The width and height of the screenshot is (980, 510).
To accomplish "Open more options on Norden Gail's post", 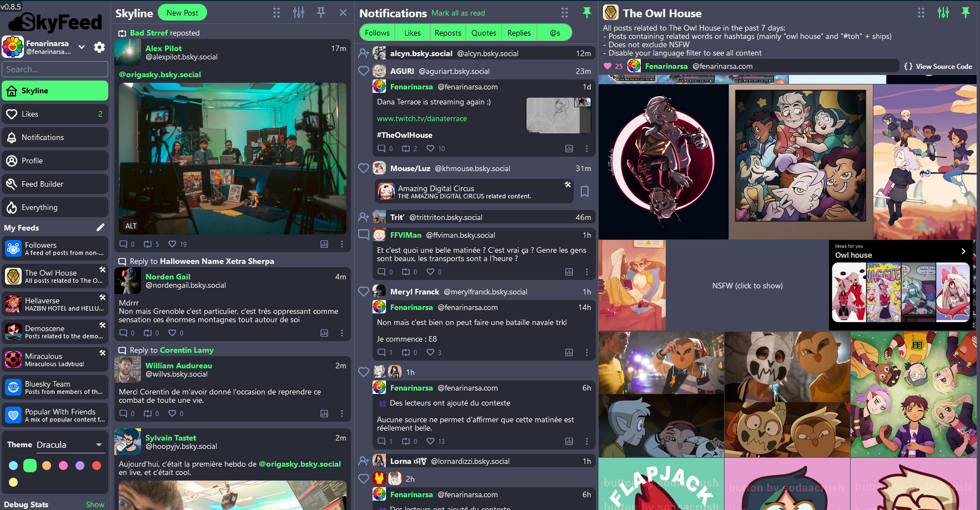I will click(342, 333).
